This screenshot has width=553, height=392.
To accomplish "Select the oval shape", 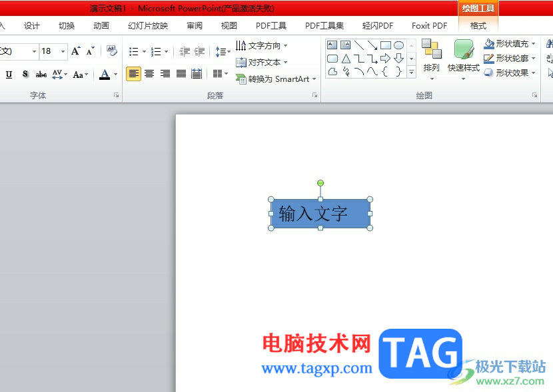I will point(398,45).
